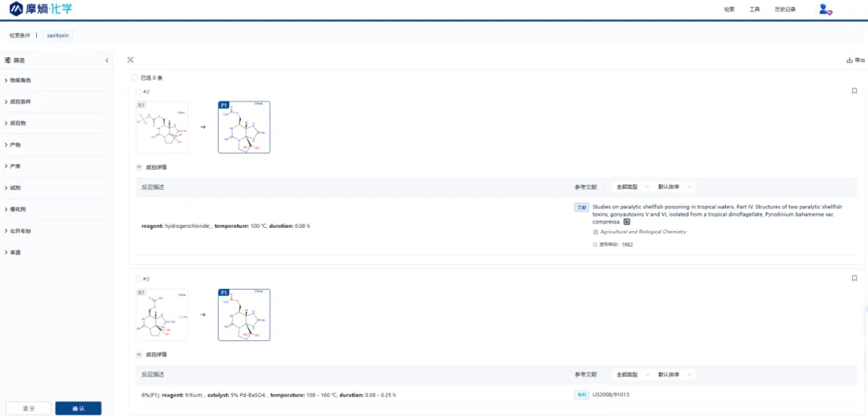Viewport: 868px width, 416px height.
Task: Bookmark reaction #3
Action: coord(854,278)
